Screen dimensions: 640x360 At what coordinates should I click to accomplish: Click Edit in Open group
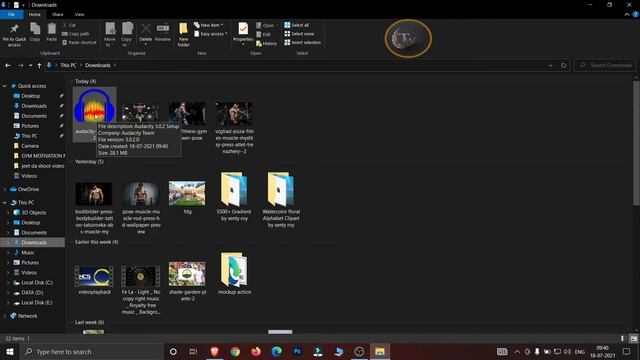pos(263,34)
